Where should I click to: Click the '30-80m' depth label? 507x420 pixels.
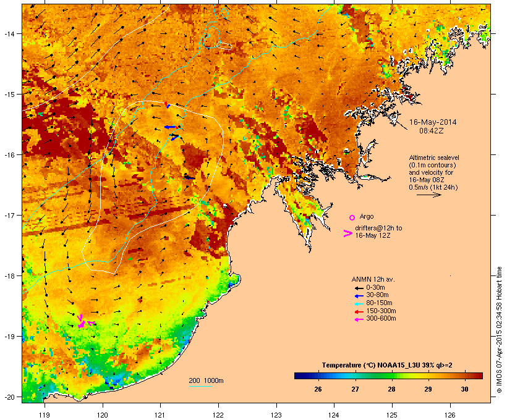377,295
